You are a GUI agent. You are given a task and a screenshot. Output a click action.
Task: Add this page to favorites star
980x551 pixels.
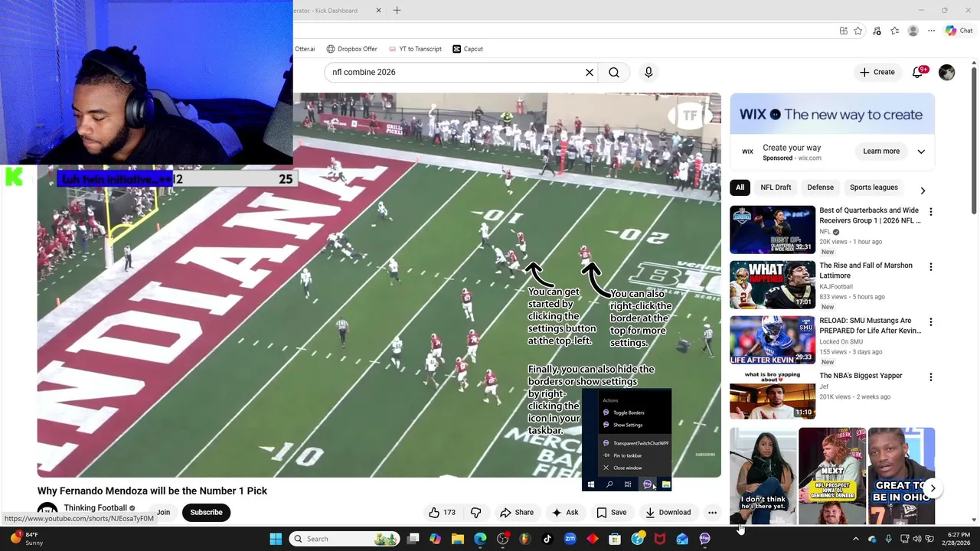[858, 31]
